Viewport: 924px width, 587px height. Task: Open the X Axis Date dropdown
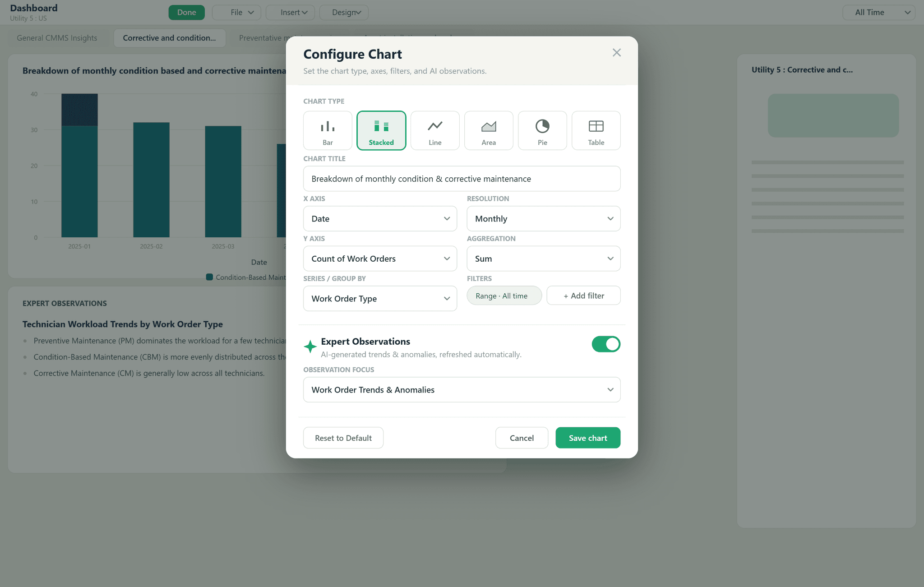click(x=380, y=219)
